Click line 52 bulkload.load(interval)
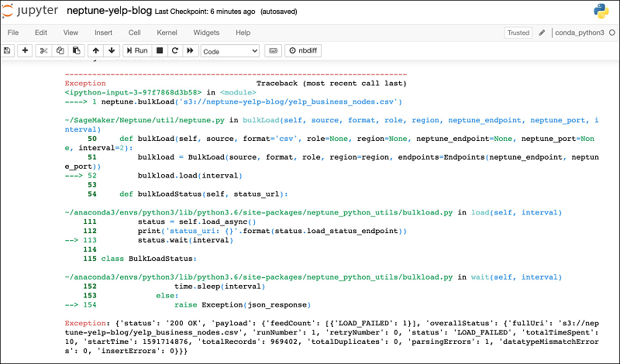620x364 pixels. pyautogui.click(x=190, y=176)
